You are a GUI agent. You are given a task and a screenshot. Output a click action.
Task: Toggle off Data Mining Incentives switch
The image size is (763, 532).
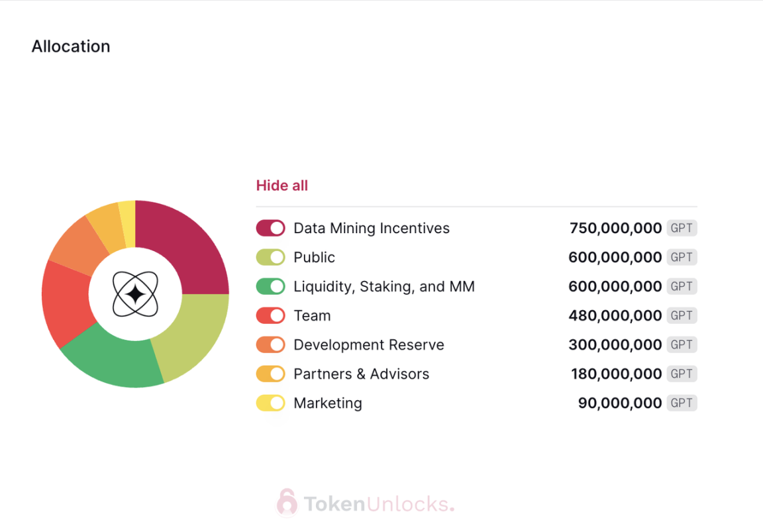270,229
